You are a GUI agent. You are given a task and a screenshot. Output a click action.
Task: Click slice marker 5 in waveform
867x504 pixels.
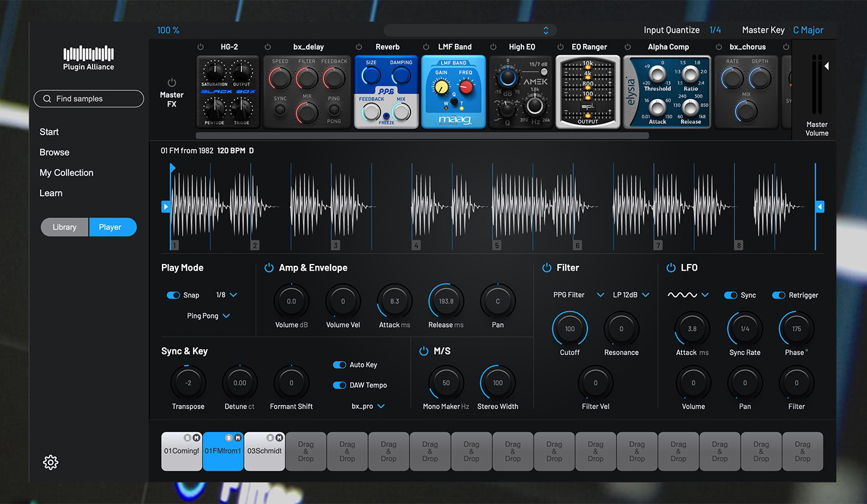pos(497,245)
